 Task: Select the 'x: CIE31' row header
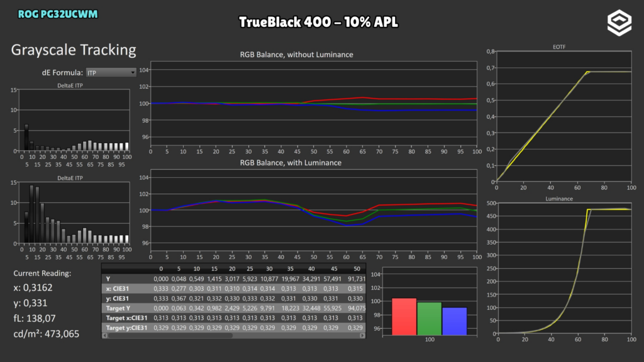[x=118, y=288]
